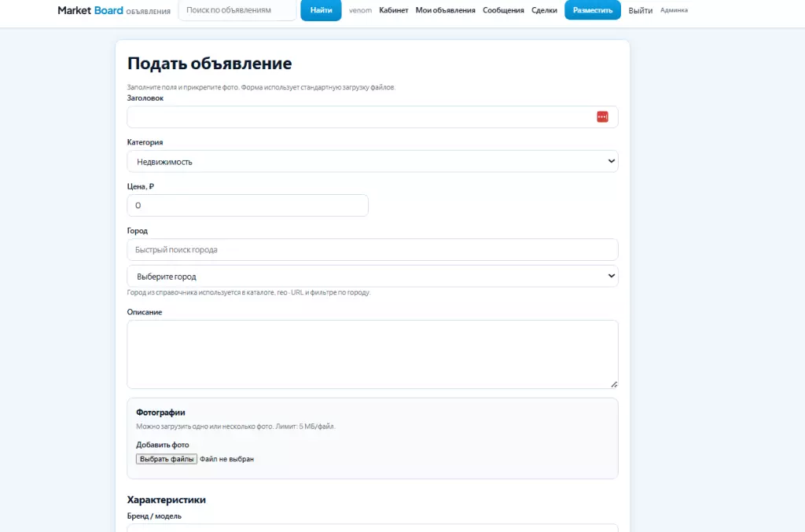This screenshot has height=532, width=805.
Task: Open the Сообщения page
Action: pyautogui.click(x=503, y=10)
